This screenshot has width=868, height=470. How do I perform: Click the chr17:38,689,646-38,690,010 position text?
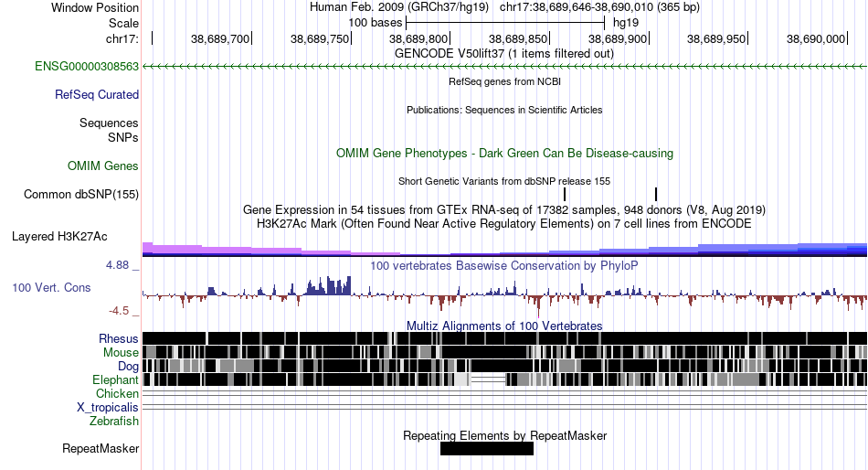coord(599,7)
